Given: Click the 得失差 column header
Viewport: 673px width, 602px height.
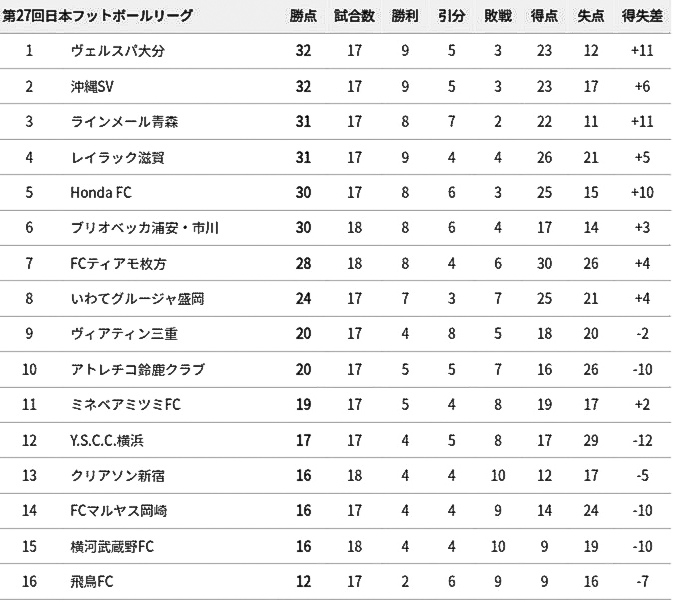Looking at the screenshot, I should pos(642,16).
